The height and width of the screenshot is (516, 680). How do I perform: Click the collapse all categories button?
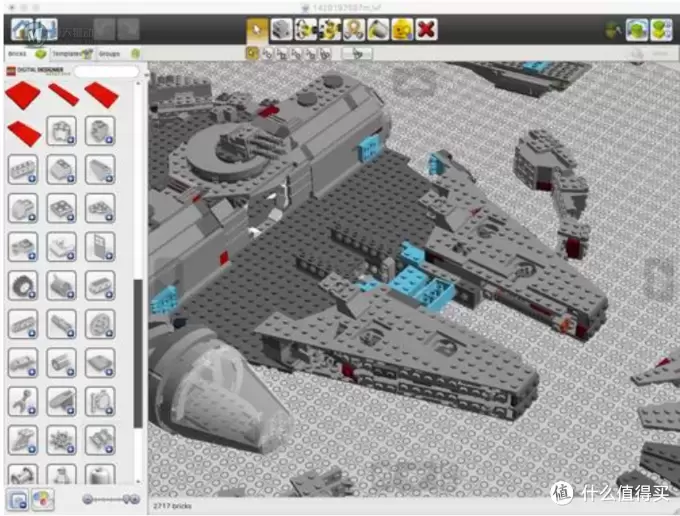(18, 500)
